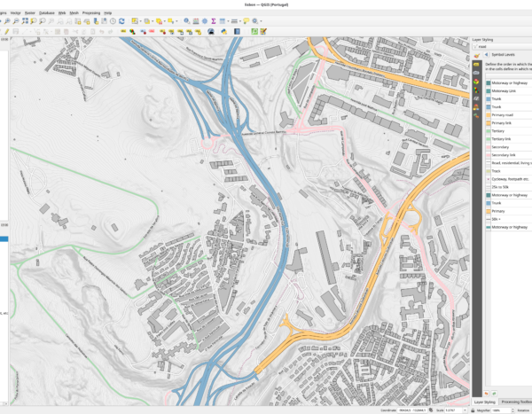Select Diagrams tab in Layer Styling sidebar
Viewport: 532px width, 414px height.
[x=476, y=90]
